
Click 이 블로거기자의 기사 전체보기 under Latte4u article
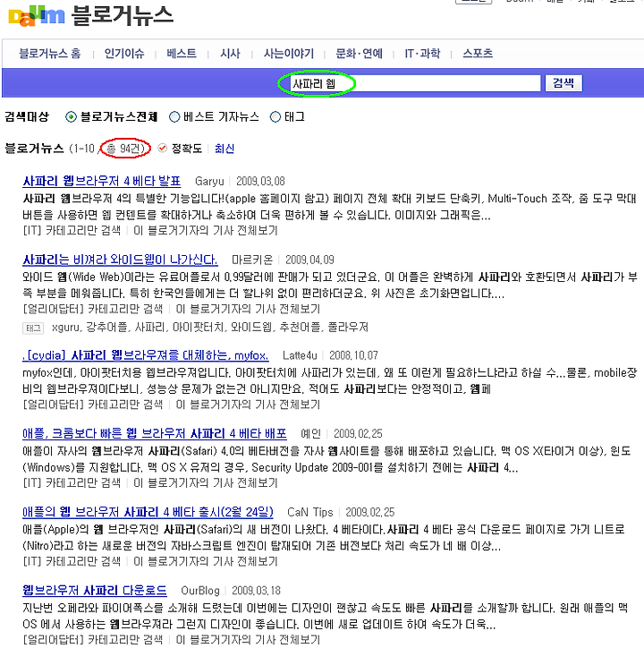[x=248, y=405]
